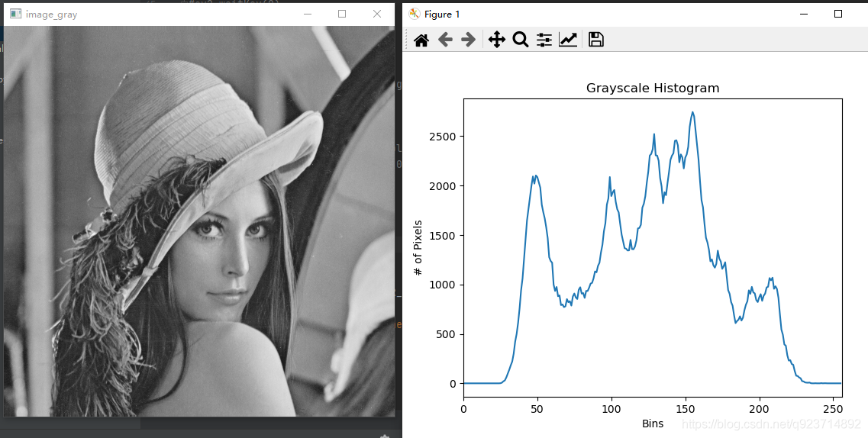Click the 50 x-axis tick label
This screenshot has height=438, width=868.
[x=537, y=409]
